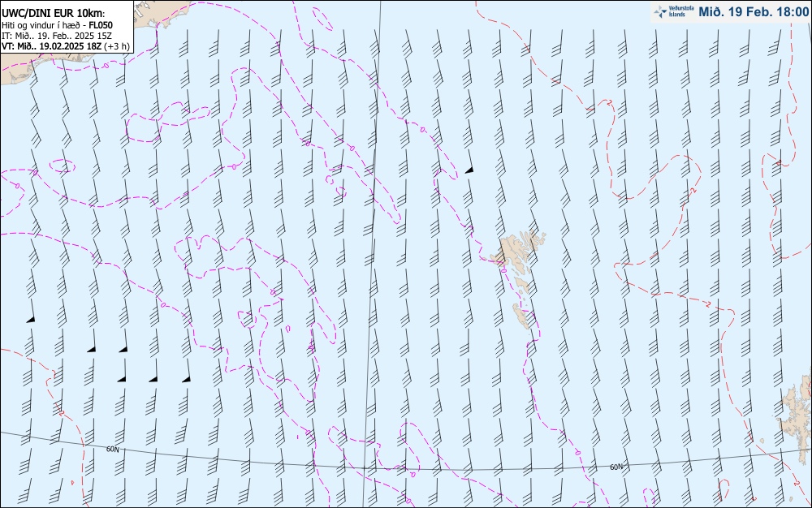Click the Veðurstofa Íslands logo

point(674,11)
